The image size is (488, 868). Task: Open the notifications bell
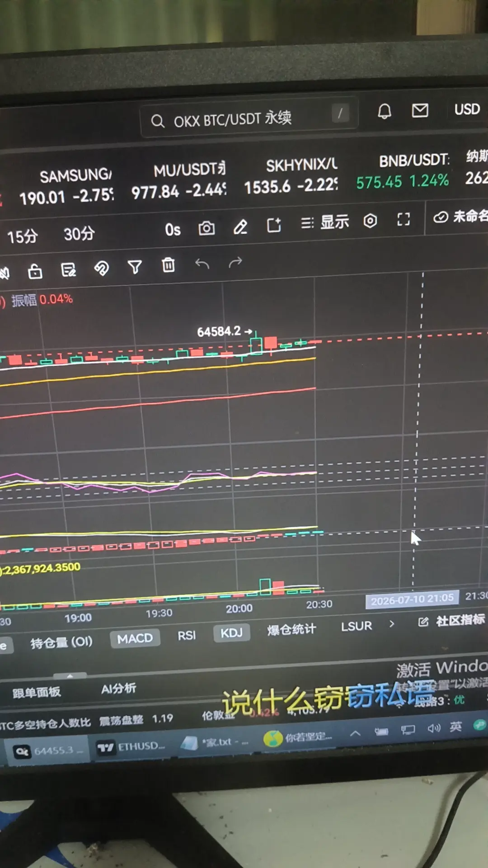coord(384,111)
